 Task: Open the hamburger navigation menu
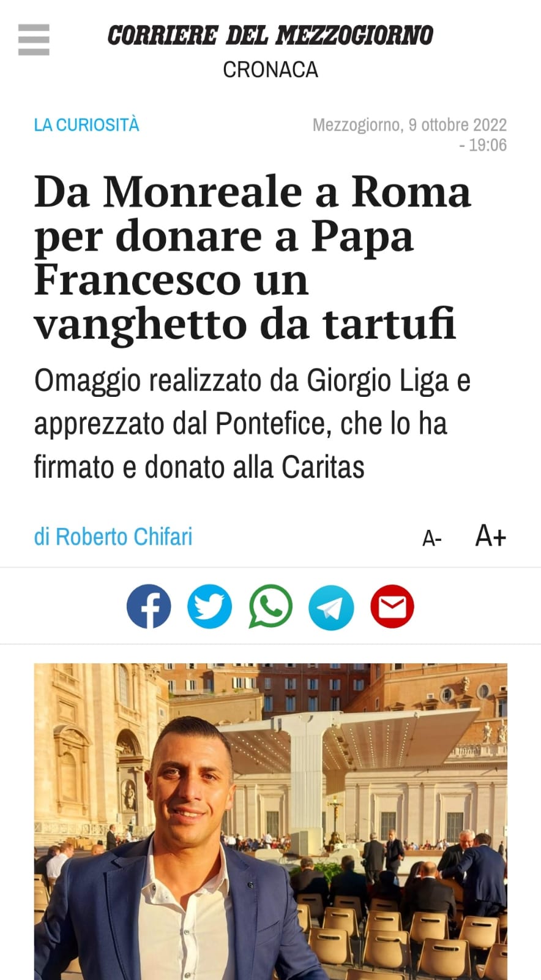coord(34,40)
